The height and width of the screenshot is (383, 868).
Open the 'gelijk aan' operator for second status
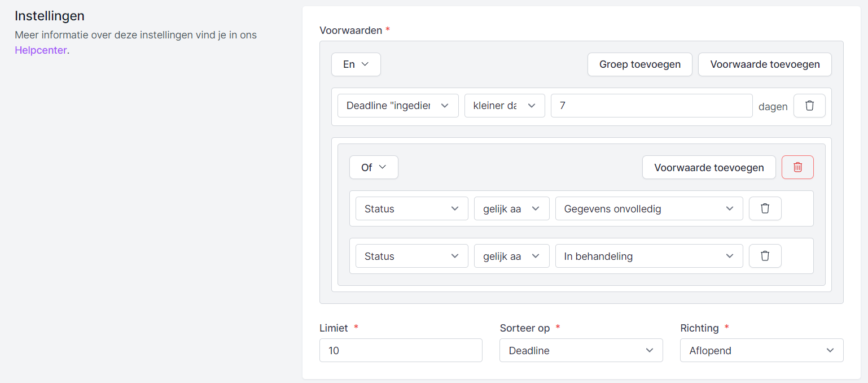[x=511, y=256]
